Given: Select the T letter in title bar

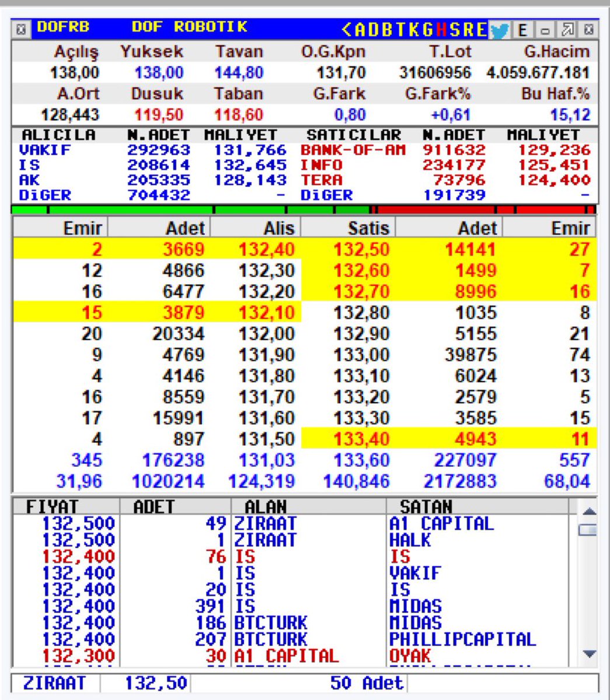Looking at the screenshot, I should pos(400,29).
